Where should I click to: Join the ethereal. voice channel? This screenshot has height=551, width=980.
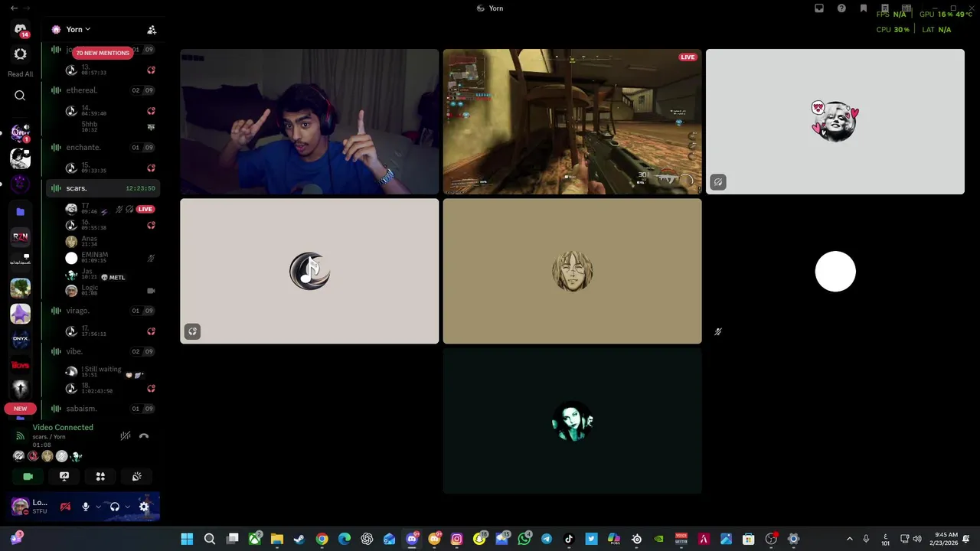coord(103,90)
